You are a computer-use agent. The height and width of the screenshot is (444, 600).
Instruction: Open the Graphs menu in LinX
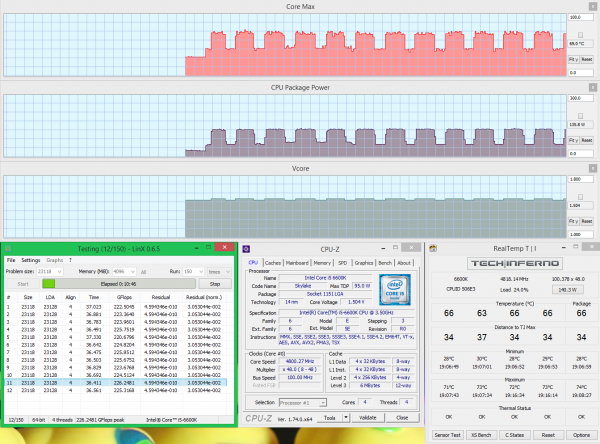(55, 260)
